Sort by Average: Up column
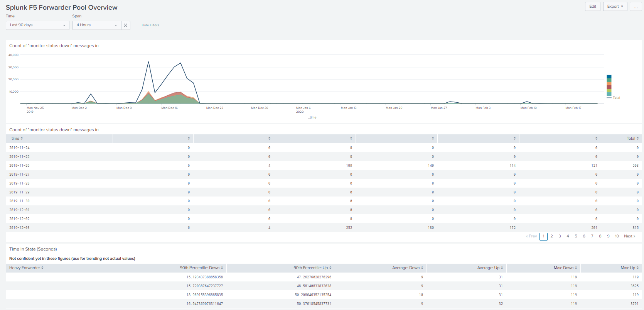This screenshot has height=310, width=644. click(490, 268)
